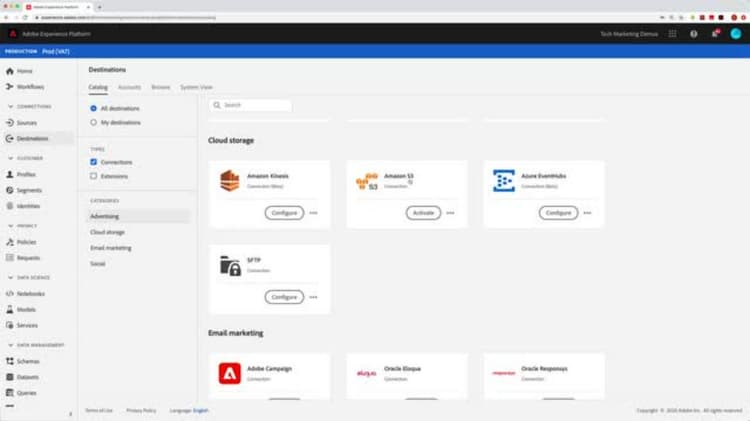Open more options for SFTP
The width and height of the screenshot is (750, 421).
click(x=313, y=297)
